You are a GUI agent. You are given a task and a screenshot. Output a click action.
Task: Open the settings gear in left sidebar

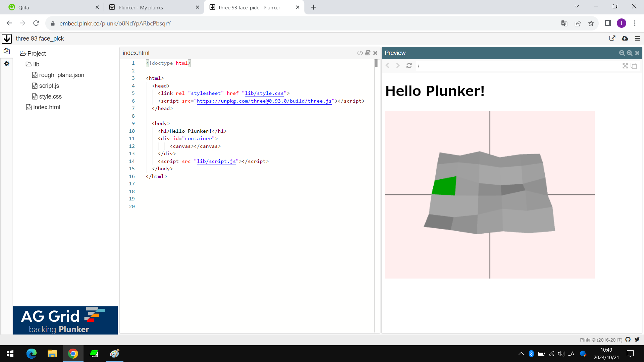[7, 64]
